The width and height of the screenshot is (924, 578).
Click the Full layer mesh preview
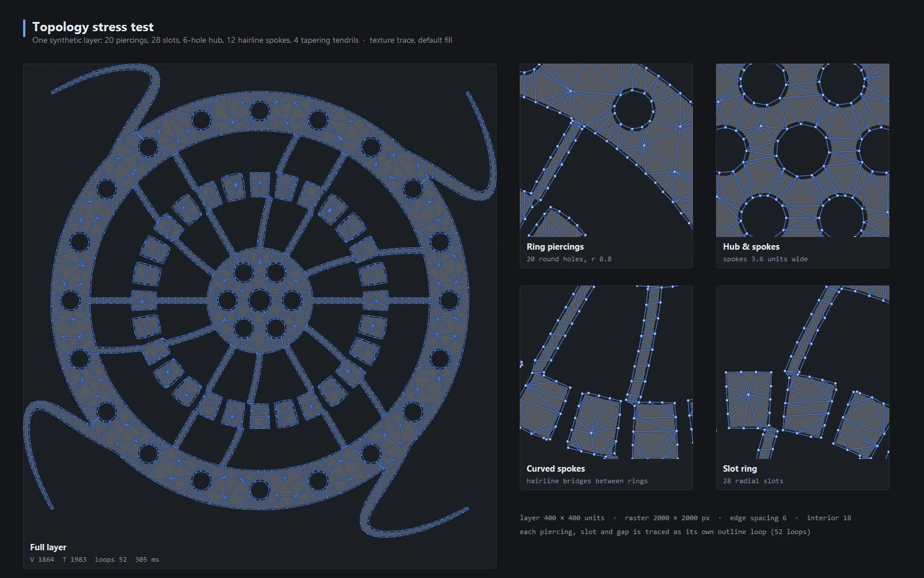pos(260,301)
